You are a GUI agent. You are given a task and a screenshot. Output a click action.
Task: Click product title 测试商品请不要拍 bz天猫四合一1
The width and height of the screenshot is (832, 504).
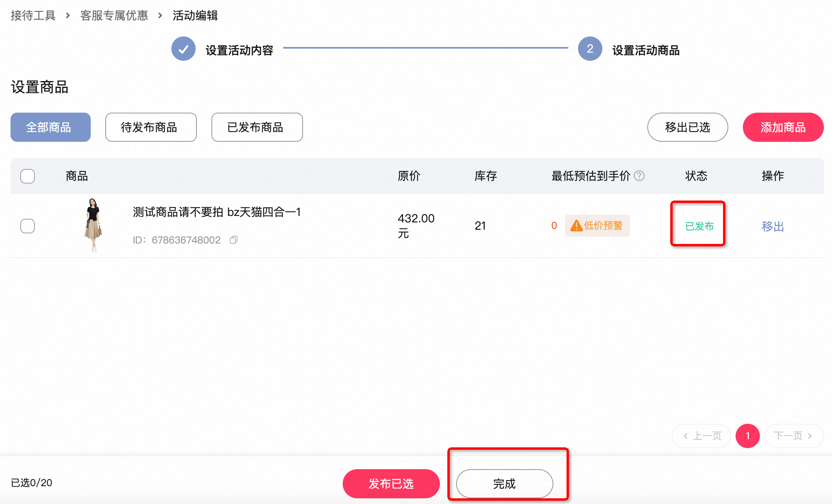tap(217, 212)
